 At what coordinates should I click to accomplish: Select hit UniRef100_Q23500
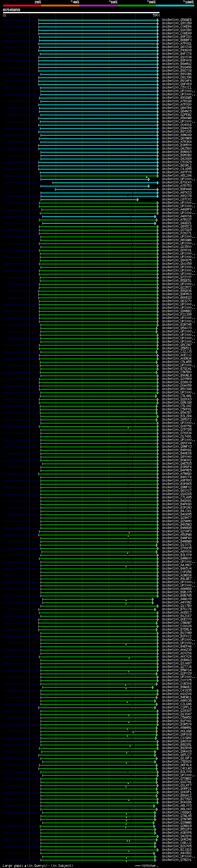177,247
